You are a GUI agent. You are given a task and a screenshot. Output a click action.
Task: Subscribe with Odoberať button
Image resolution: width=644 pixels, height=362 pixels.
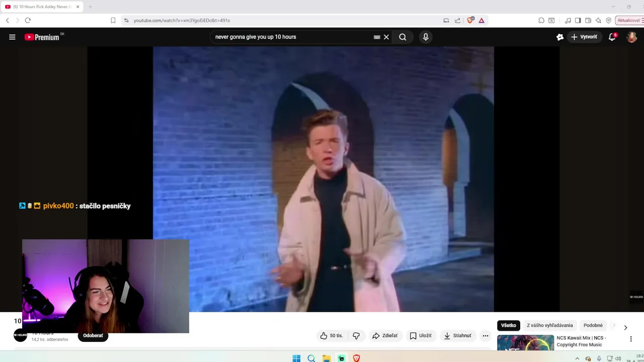tap(93, 335)
